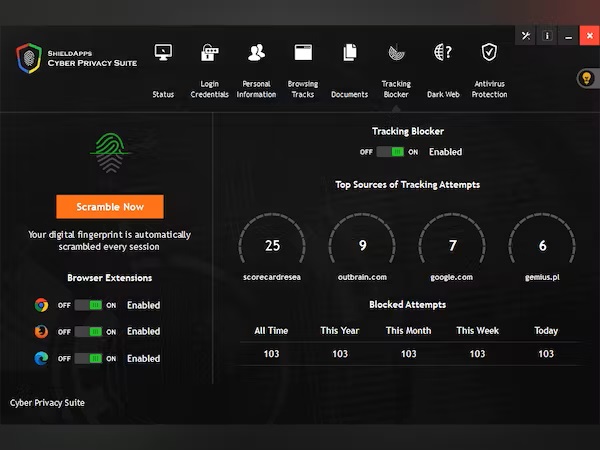Click the digital fingerprint scrambled message
The width and height of the screenshot is (600, 450).
109,241
